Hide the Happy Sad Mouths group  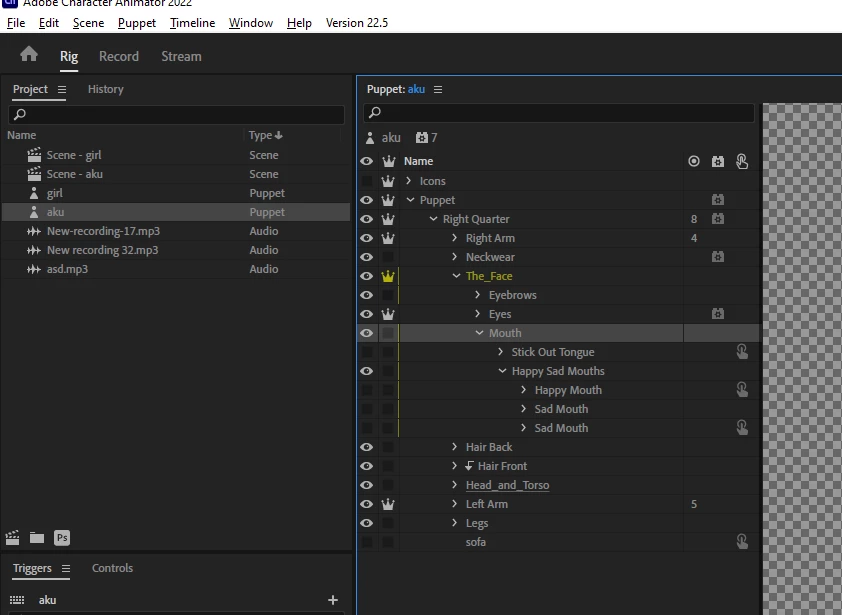(x=367, y=371)
